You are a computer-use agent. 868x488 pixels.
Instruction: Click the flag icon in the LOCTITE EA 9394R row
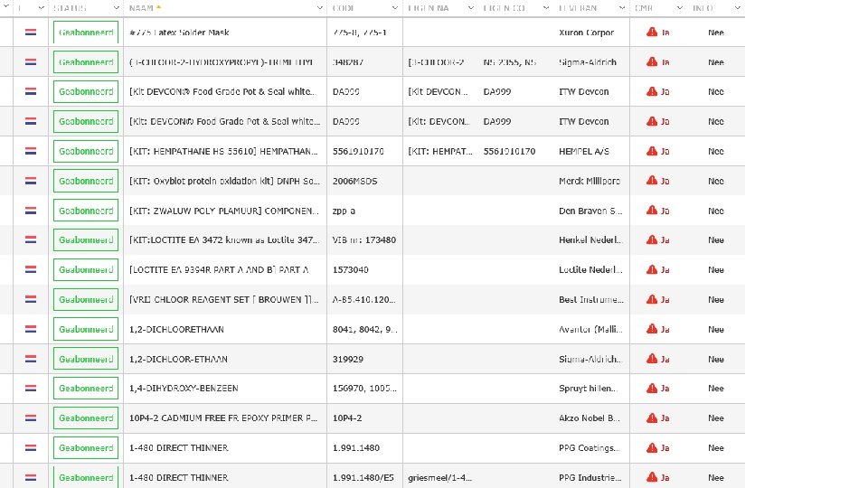coord(31,270)
